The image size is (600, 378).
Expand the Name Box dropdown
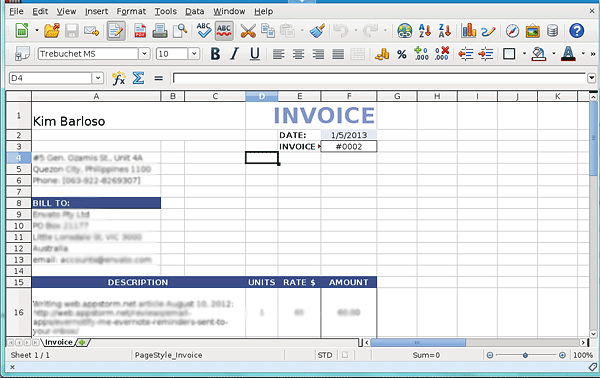98,78
